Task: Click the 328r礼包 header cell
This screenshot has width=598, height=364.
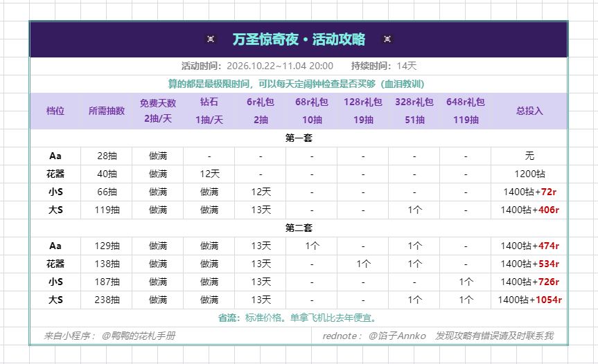Action: (414, 111)
